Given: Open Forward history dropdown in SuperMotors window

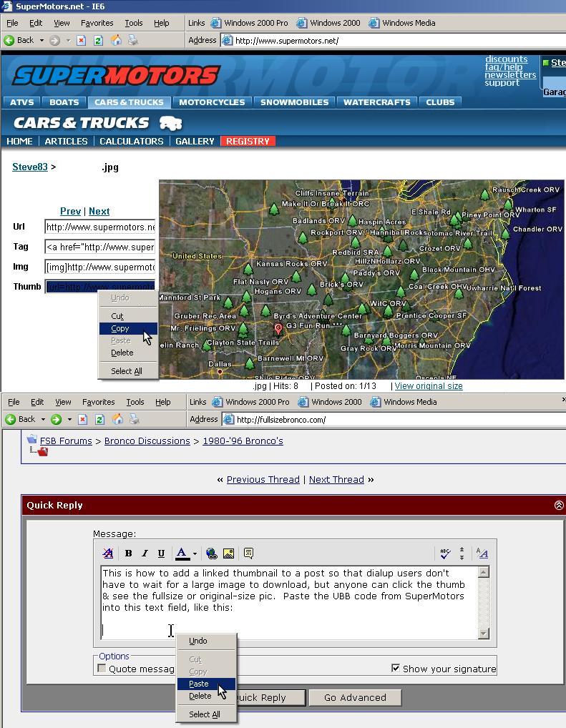Looking at the screenshot, I should [68, 40].
